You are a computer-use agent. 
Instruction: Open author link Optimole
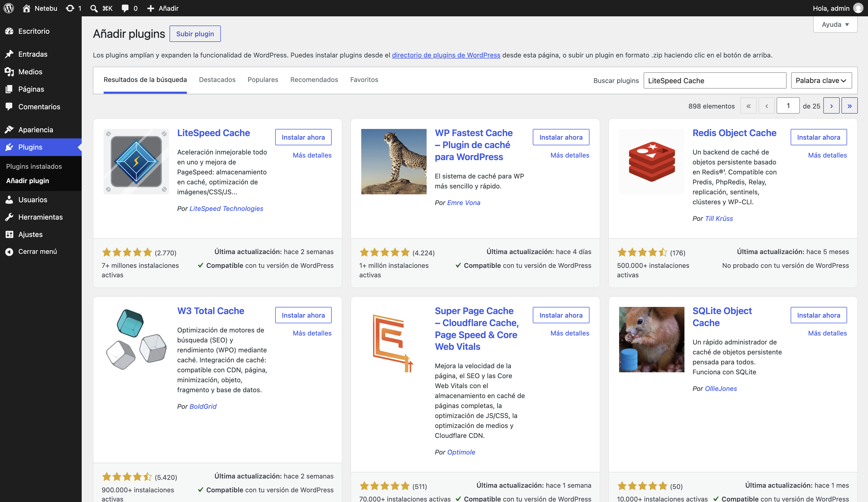tap(461, 452)
